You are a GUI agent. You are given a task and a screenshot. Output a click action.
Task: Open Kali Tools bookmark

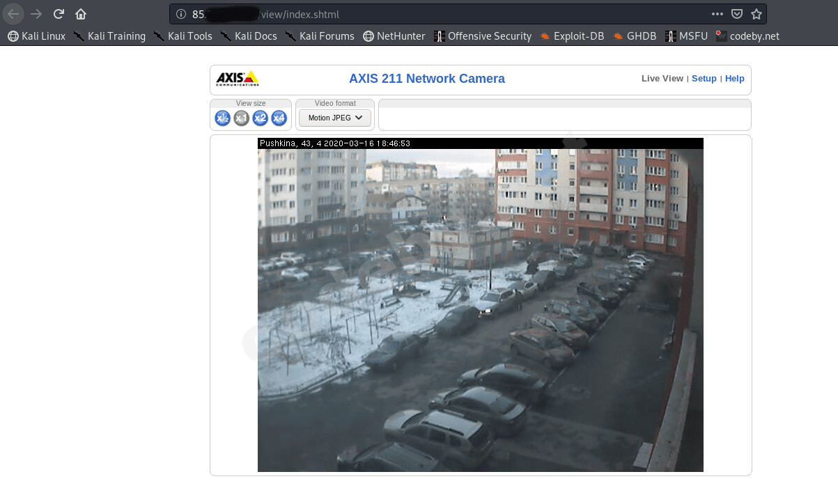pos(183,36)
